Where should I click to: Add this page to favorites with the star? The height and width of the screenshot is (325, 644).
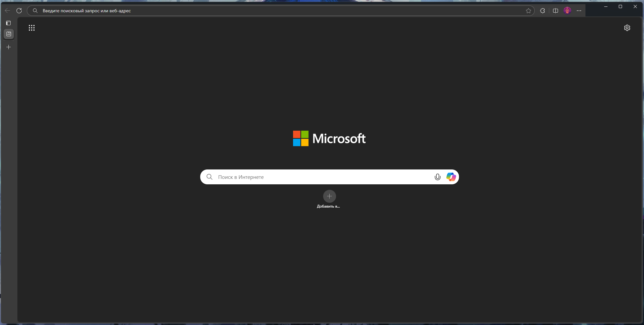(529, 11)
